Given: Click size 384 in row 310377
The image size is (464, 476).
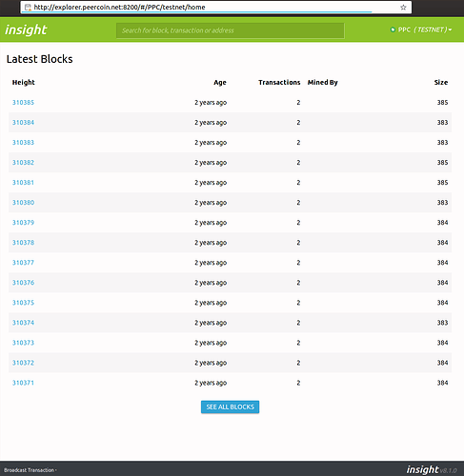Looking at the screenshot, I should (442, 263).
